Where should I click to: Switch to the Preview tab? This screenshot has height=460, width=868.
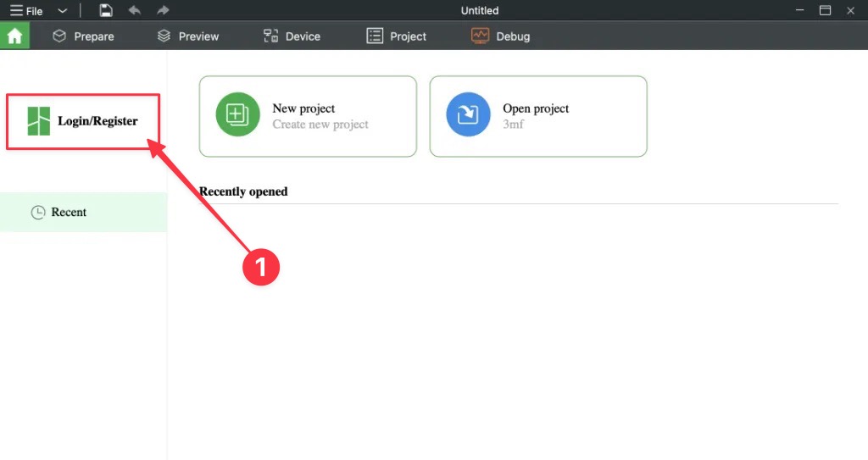coord(188,36)
